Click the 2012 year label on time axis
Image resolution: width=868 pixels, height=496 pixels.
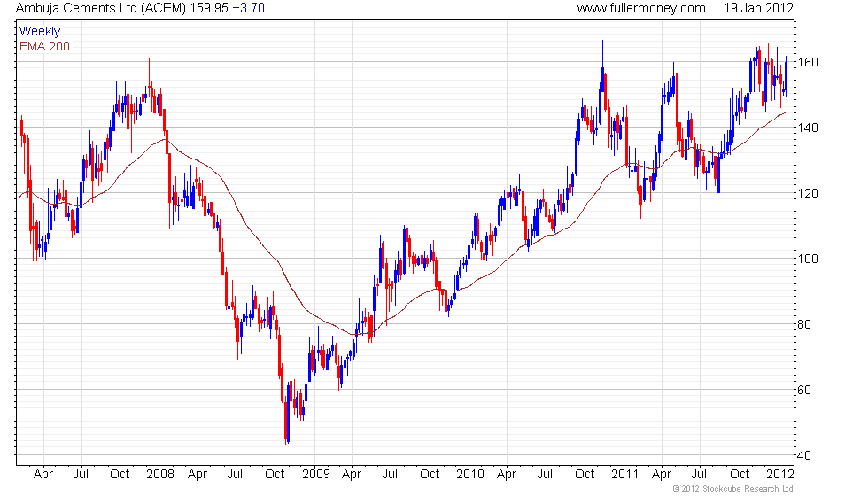pos(780,475)
